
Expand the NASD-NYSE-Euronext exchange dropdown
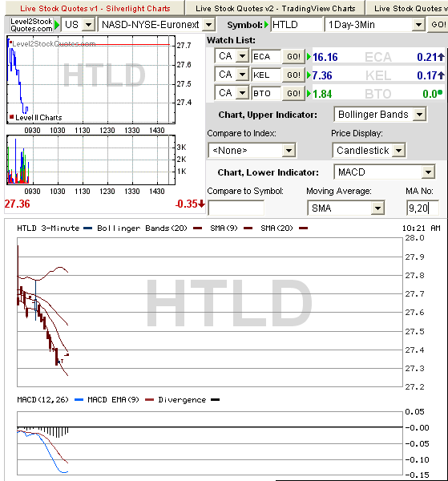pyautogui.click(x=156, y=25)
